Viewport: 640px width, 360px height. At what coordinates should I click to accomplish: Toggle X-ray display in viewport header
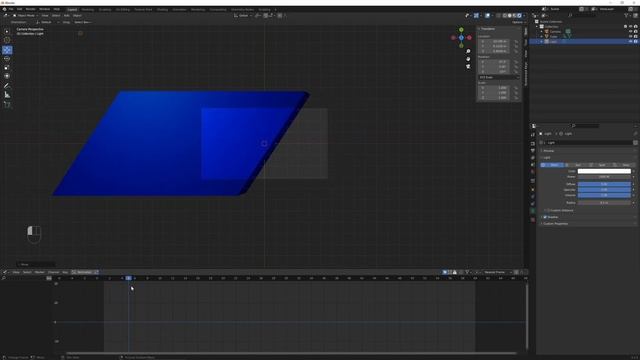tap(498, 16)
